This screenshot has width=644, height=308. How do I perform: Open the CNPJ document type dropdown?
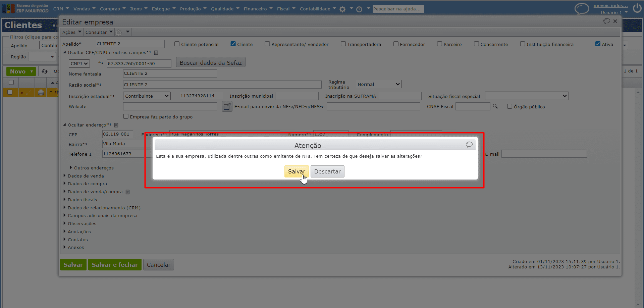click(79, 63)
